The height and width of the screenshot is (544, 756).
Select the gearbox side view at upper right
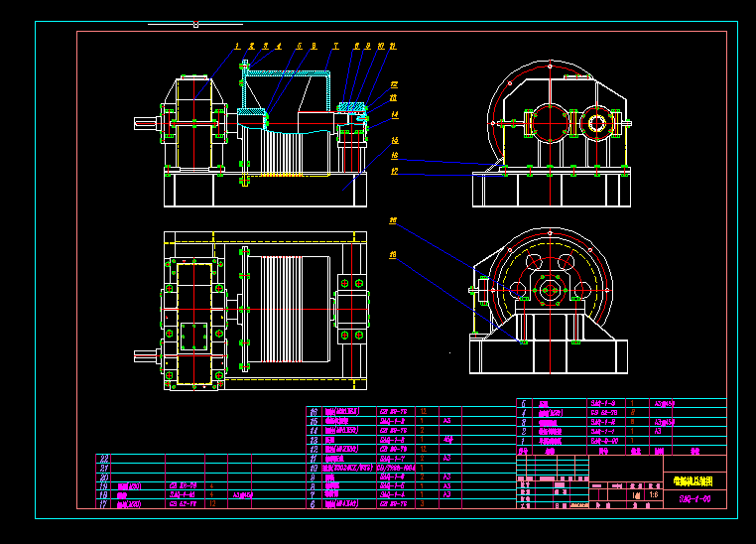point(552,134)
